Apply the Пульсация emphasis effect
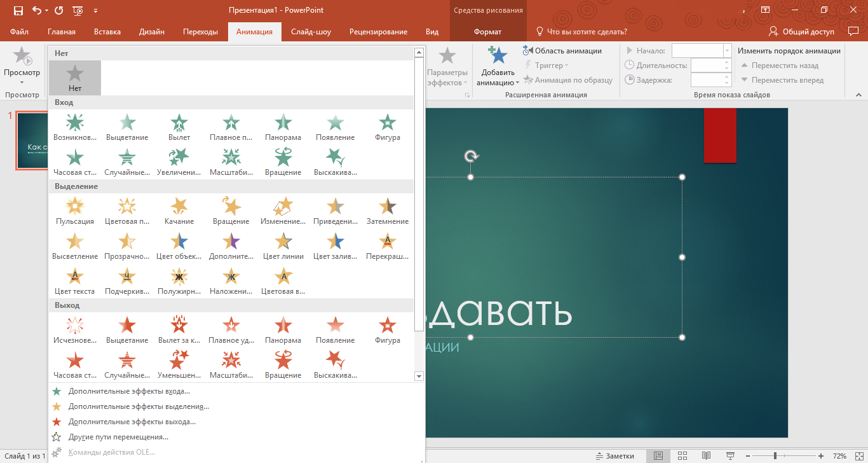The width and height of the screenshot is (868, 463). (x=75, y=211)
